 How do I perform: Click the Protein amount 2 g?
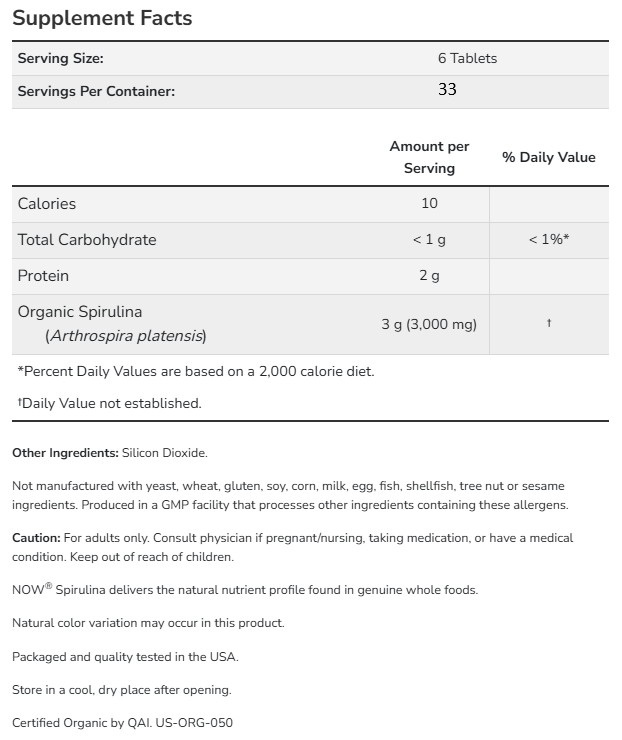tap(429, 276)
